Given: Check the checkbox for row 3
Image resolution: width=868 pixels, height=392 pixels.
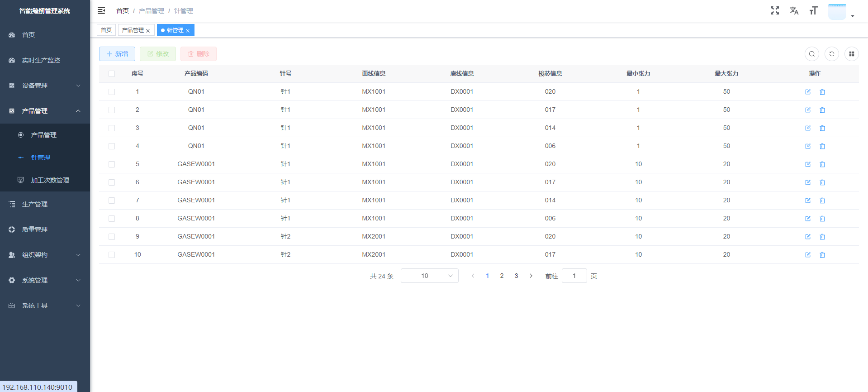Looking at the screenshot, I should point(112,128).
